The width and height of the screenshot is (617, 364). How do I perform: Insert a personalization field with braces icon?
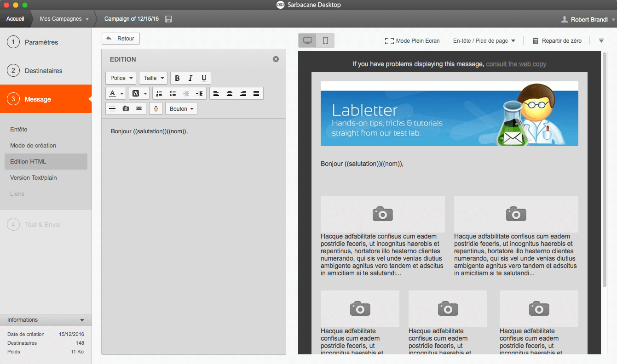pyautogui.click(x=156, y=108)
